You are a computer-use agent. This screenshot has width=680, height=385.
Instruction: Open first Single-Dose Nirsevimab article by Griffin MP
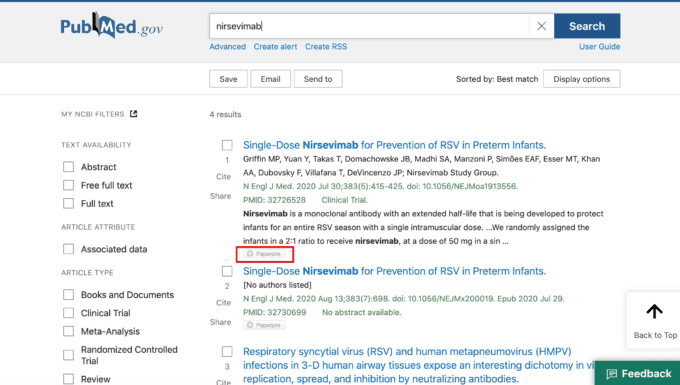point(394,145)
